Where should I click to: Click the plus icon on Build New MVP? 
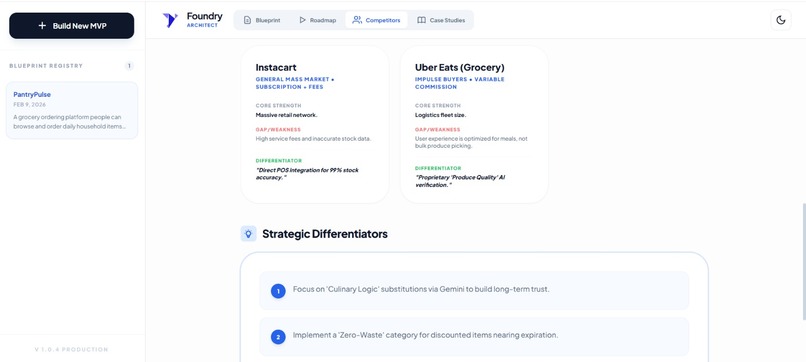[x=42, y=26]
